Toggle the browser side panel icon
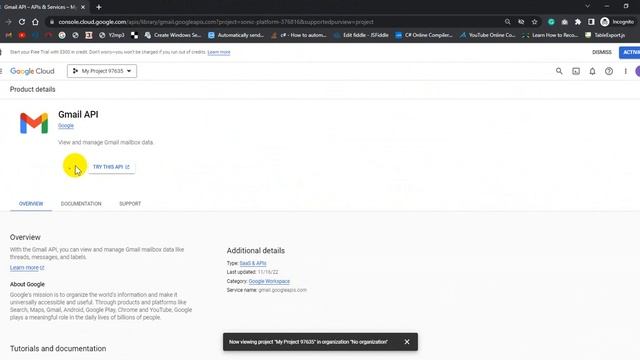 [x=591, y=22]
